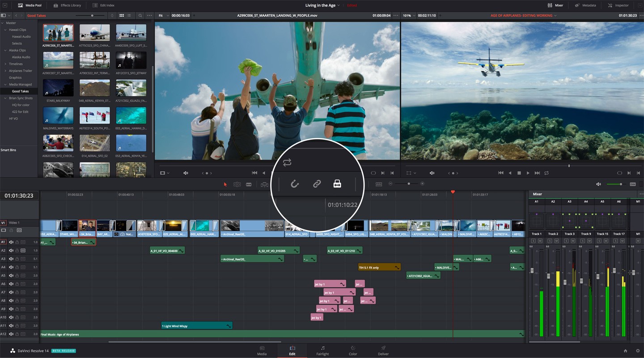
Task: Open project settings gear icon
Action: point(638,351)
